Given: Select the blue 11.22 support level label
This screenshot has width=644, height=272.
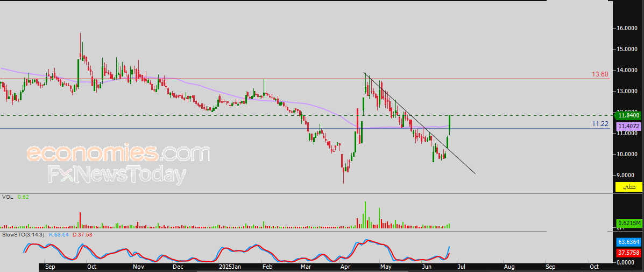Looking at the screenshot, I should tap(600, 124).
